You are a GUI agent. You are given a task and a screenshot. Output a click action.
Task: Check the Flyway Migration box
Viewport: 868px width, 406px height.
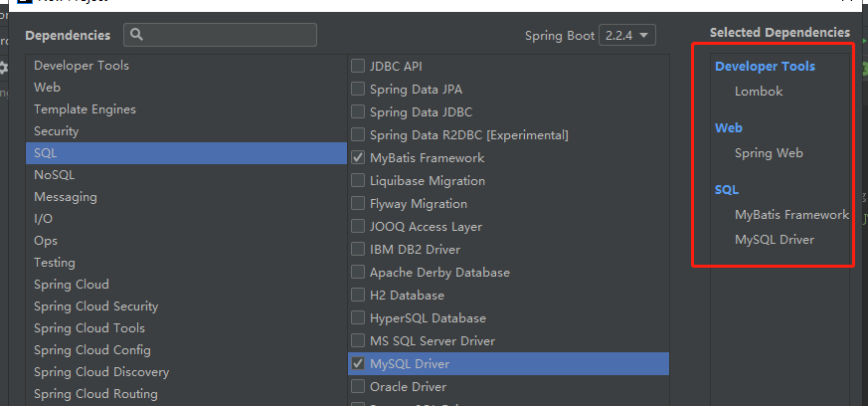click(358, 203)
